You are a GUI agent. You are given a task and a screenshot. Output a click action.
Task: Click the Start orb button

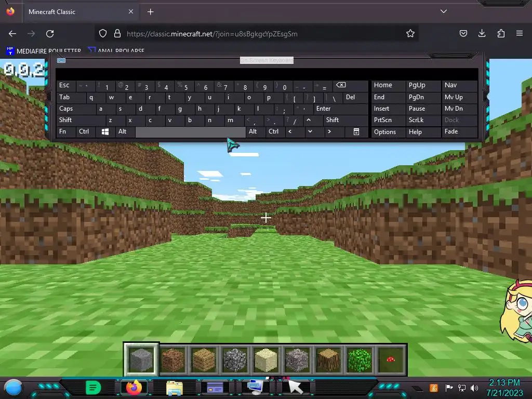pyautogui.click(x=14, y=388)
